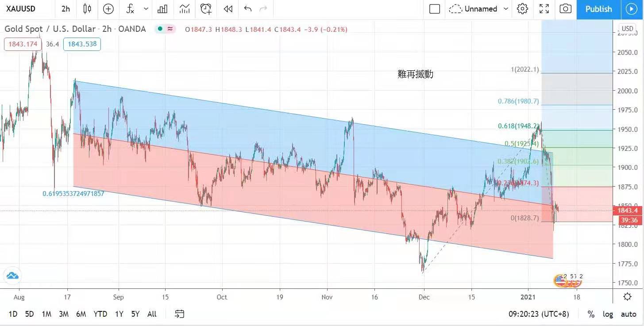Open the USD currency selector
The image size is (644, 326).
pyautogui.click(x=627, y=29)
